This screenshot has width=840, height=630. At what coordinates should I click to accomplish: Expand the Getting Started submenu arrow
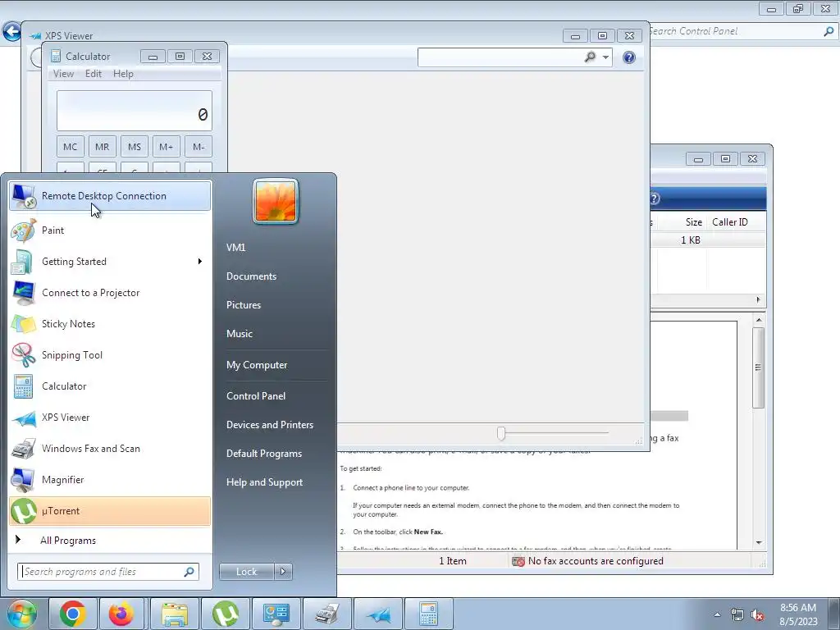[x=200, y=262]
